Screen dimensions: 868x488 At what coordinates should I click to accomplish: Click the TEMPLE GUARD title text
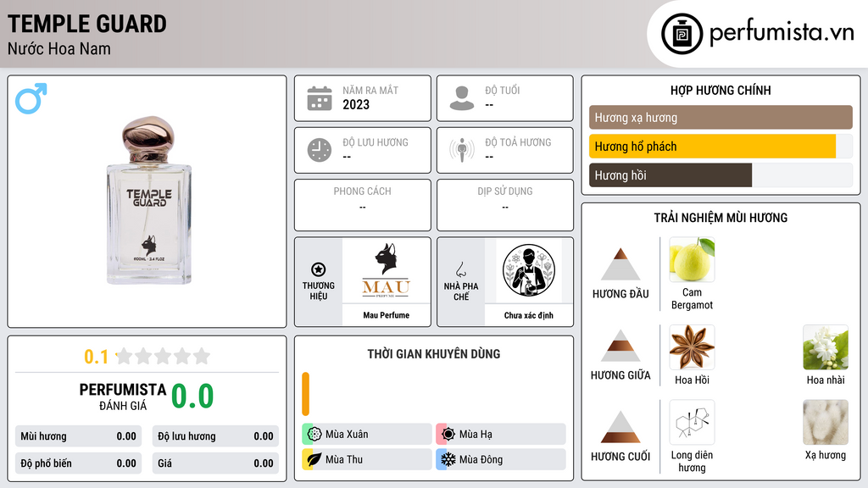pyautogui.click(x=87, y=24)
